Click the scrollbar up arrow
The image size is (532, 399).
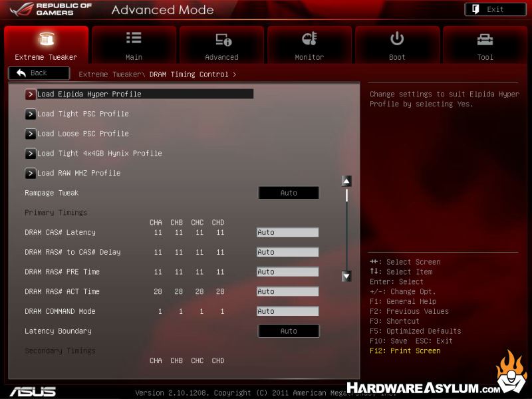pyautogui.click(x=346, y=181)
